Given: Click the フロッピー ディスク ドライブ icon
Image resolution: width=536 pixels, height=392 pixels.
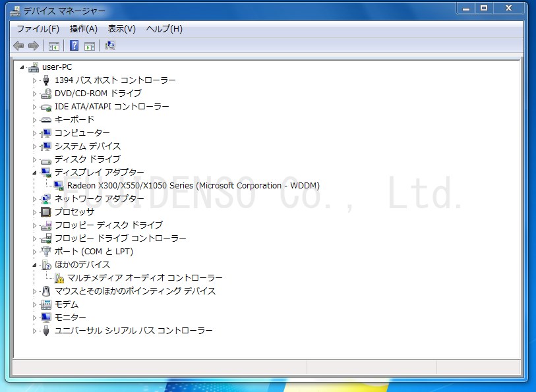Looking at the screenshot, I should [45, 225].
